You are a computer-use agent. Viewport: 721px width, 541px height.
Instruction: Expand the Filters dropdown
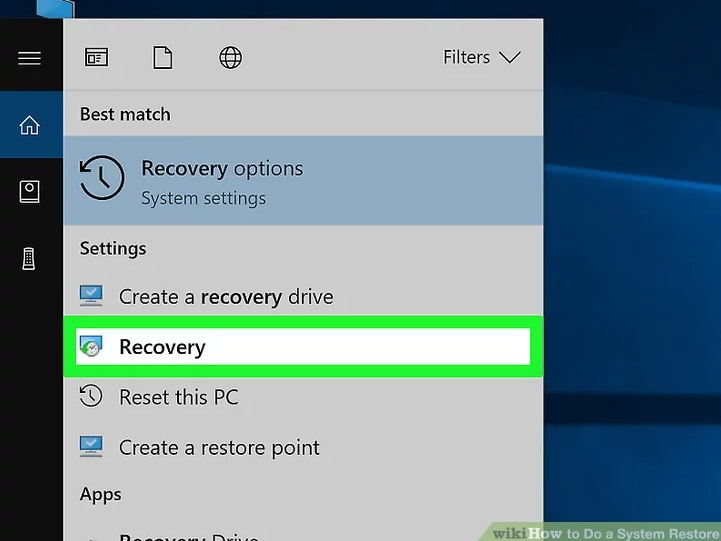(482, 58)
